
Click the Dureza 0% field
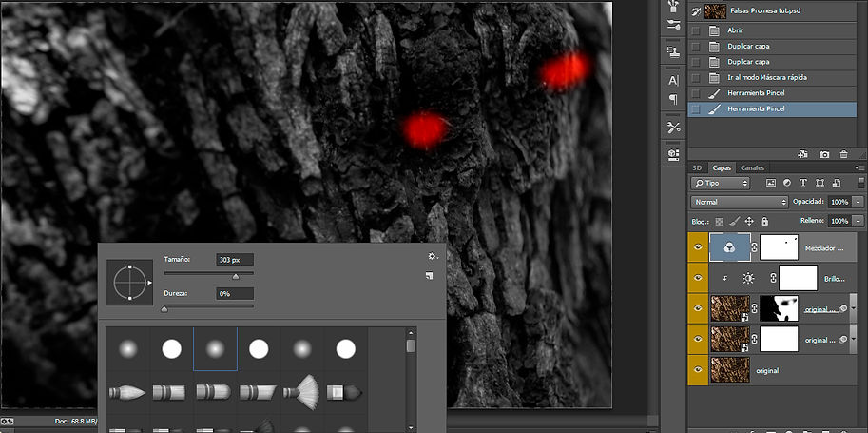pyautogui.click(x=235, y=294)
